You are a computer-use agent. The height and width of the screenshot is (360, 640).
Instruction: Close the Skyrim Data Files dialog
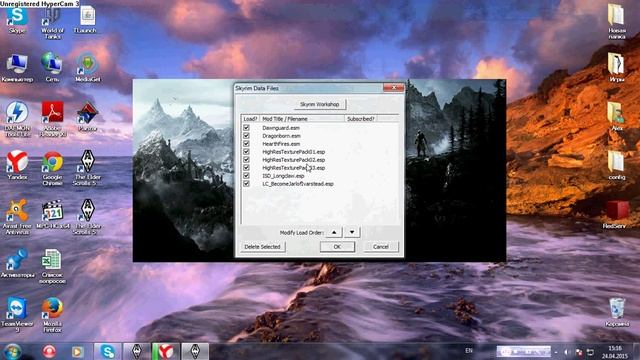tap(393, 88)
